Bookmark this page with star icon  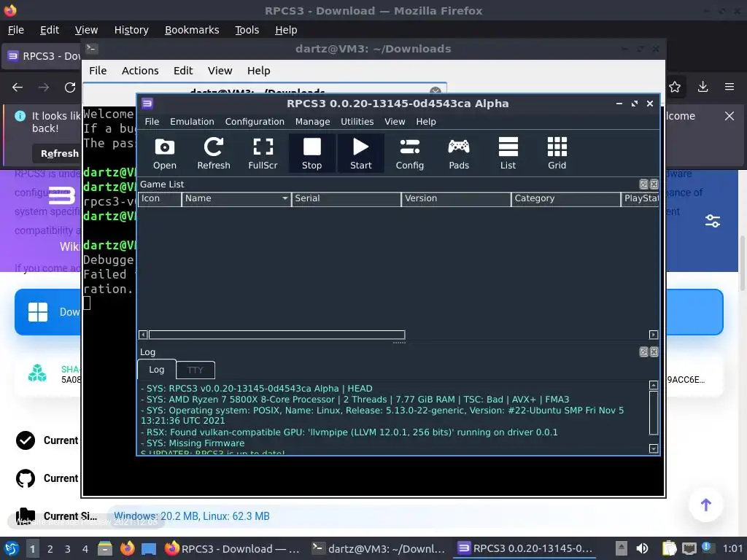(x=675, y=87)
